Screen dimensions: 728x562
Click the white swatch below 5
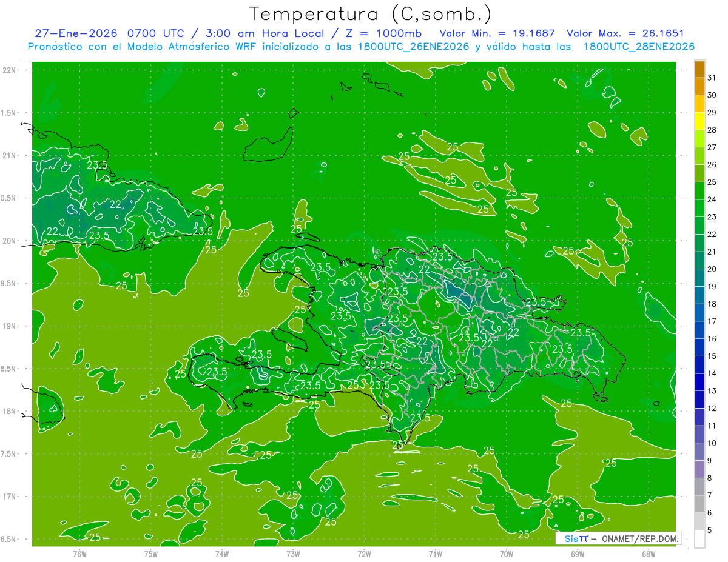pyautogui.click(x=699, y=539)
